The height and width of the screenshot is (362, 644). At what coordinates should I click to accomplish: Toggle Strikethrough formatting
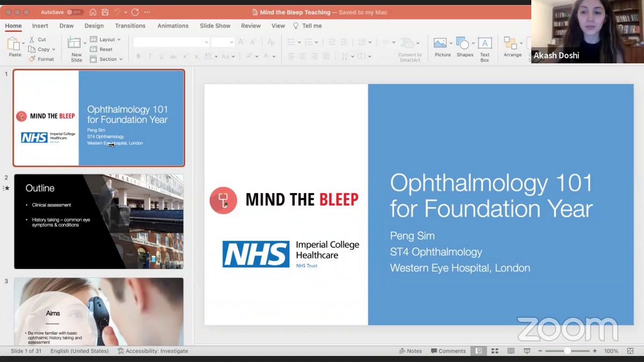click(173, 56)
